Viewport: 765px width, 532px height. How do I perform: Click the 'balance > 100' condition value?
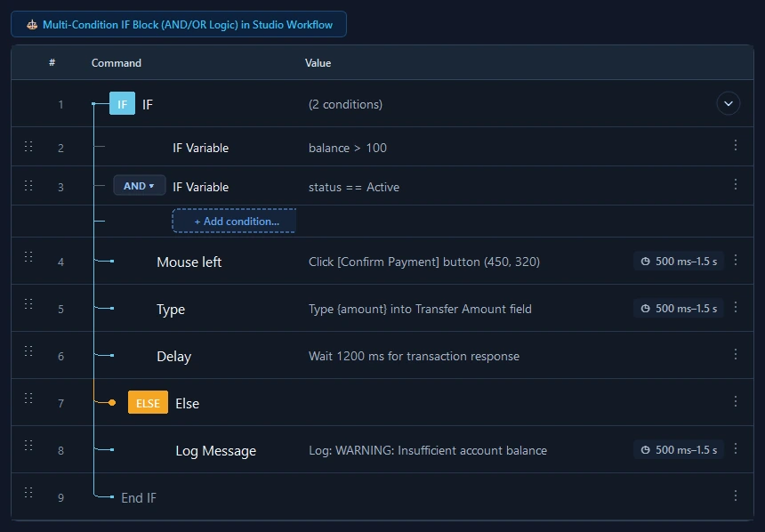[348, 148]
